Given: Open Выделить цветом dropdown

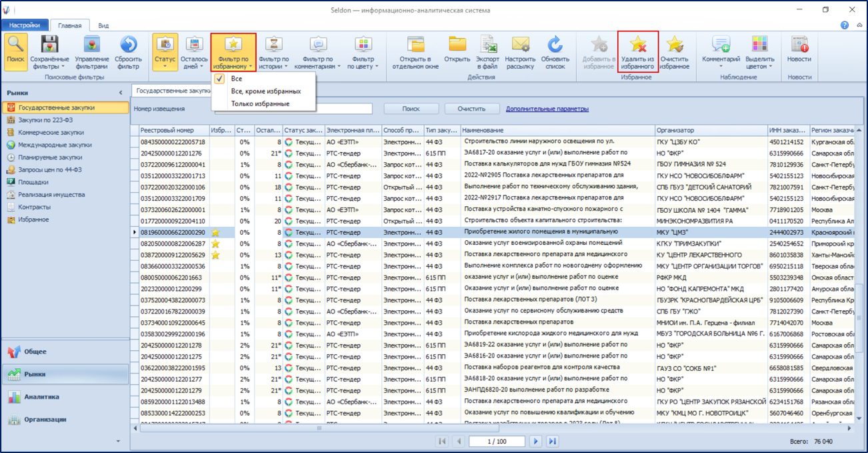Looking at the screenshot, I should 759,52.
